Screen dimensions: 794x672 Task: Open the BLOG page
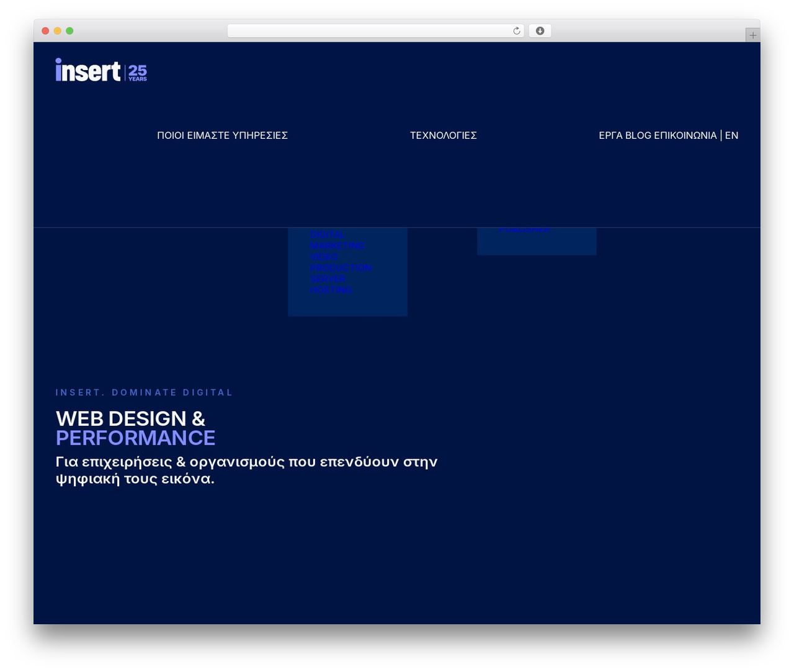coord(638,135)
